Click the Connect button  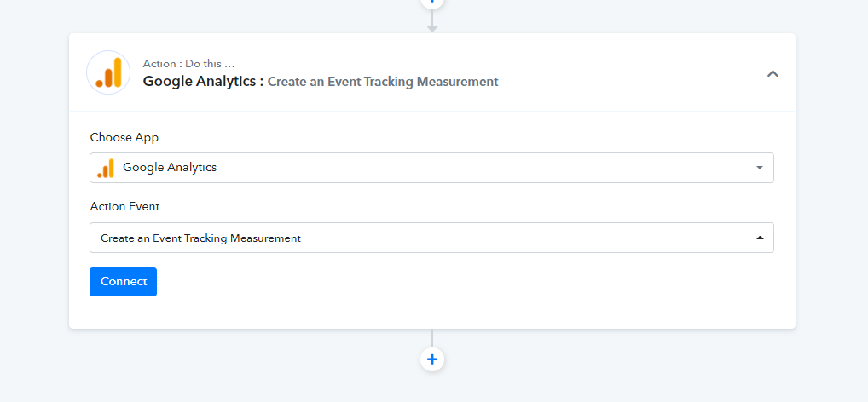[x=123, y=281]
